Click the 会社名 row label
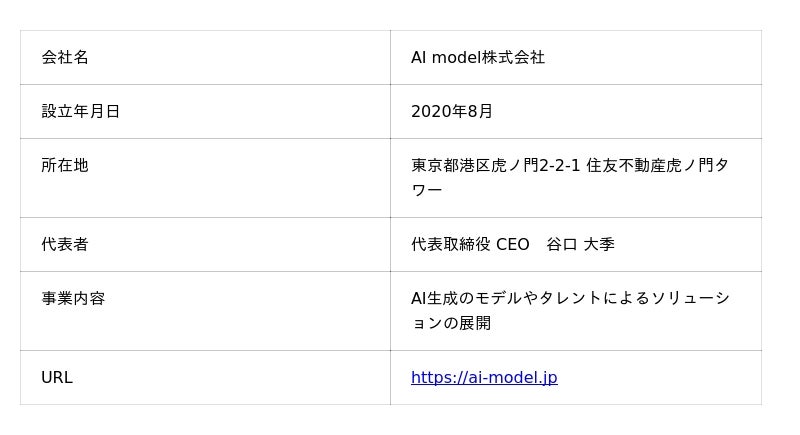The image size is (800, 435). click(x=65, y=58)
